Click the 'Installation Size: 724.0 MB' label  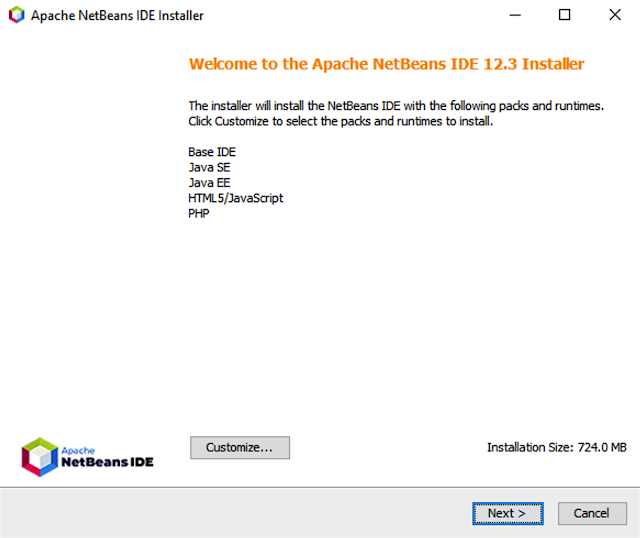tap(557, 447)
